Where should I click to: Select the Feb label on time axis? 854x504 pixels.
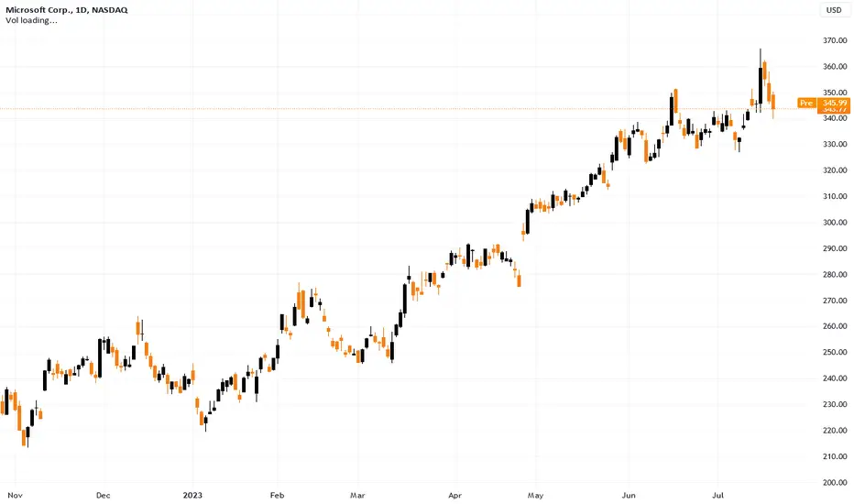click(278, 495)
